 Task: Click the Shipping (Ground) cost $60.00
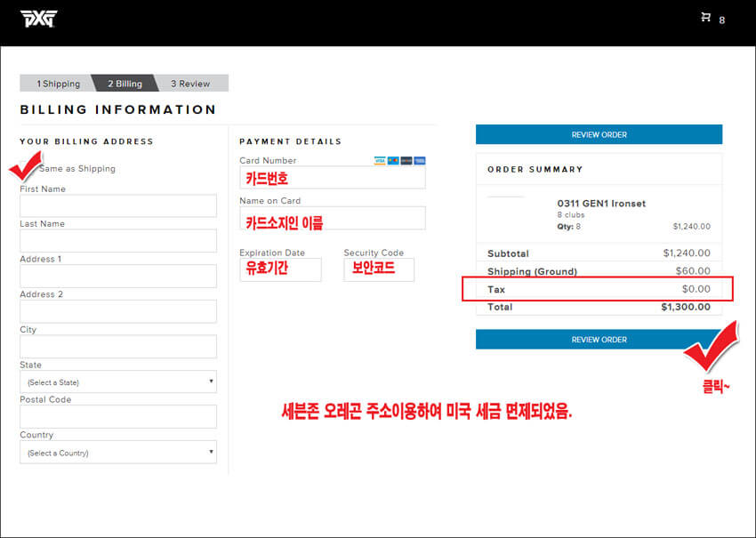coord(693,271)
